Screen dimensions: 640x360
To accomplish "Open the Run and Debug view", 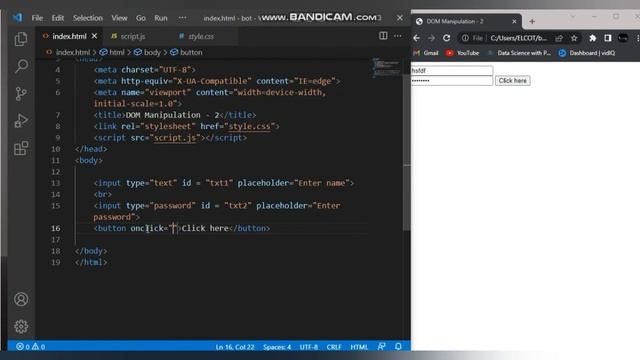I will [21, 121].
